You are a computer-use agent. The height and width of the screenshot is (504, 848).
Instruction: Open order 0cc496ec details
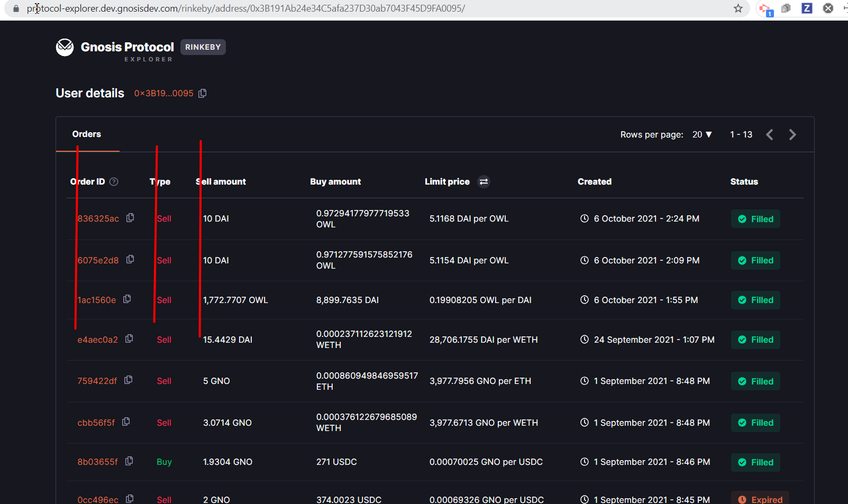[x=98, y=499]
